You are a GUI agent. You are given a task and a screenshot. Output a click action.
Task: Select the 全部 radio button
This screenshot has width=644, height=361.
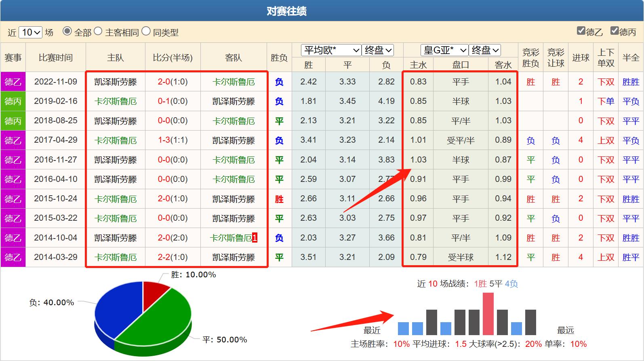tap(67, 31)
